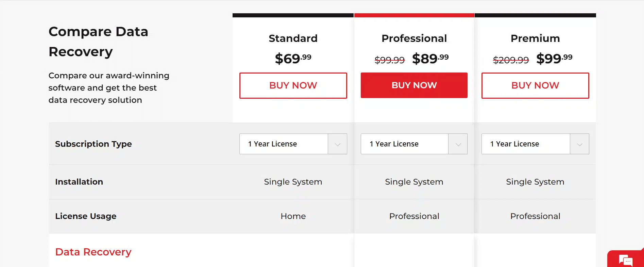Click the Standard plan BUY NOW button
This screenshot has height=267, width=644.
(293, 85)
